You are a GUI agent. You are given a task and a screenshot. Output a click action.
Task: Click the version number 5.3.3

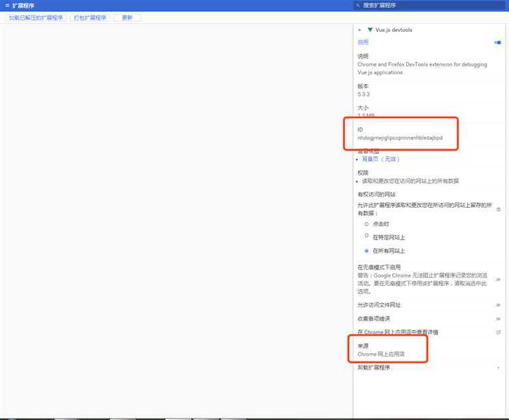[364, 94]
